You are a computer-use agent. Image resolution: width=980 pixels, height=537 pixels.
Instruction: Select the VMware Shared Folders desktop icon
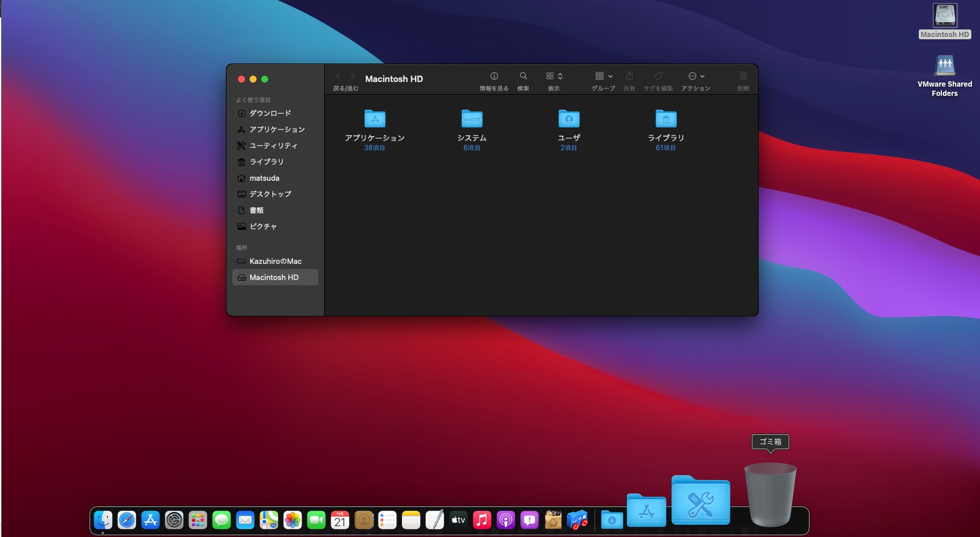[x=945, y=66]
